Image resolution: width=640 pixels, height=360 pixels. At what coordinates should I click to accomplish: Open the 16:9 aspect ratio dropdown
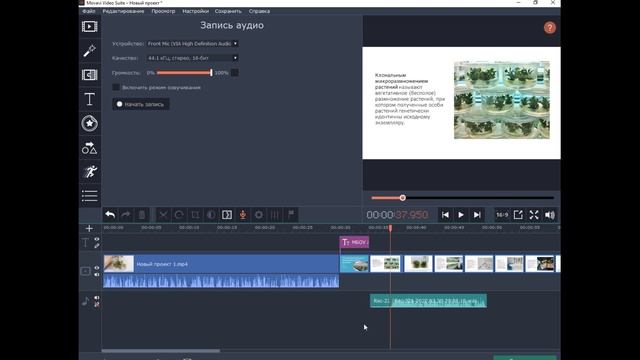coord(502,215)
